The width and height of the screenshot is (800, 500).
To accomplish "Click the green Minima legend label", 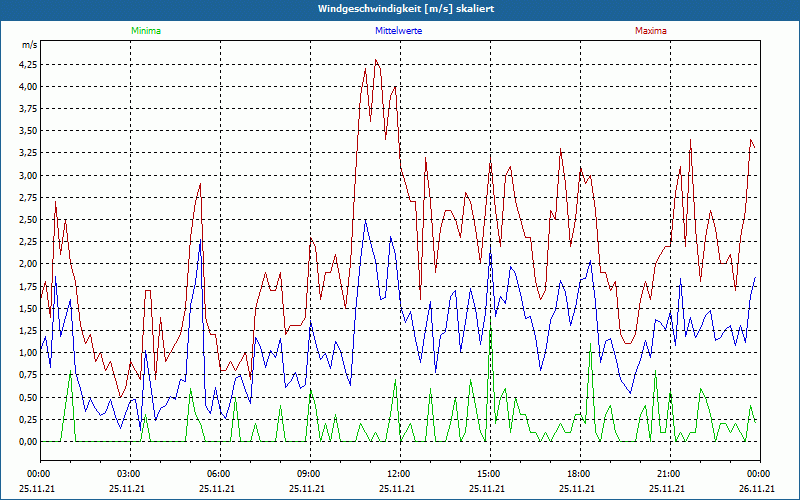I will click(x=146, y=31).
